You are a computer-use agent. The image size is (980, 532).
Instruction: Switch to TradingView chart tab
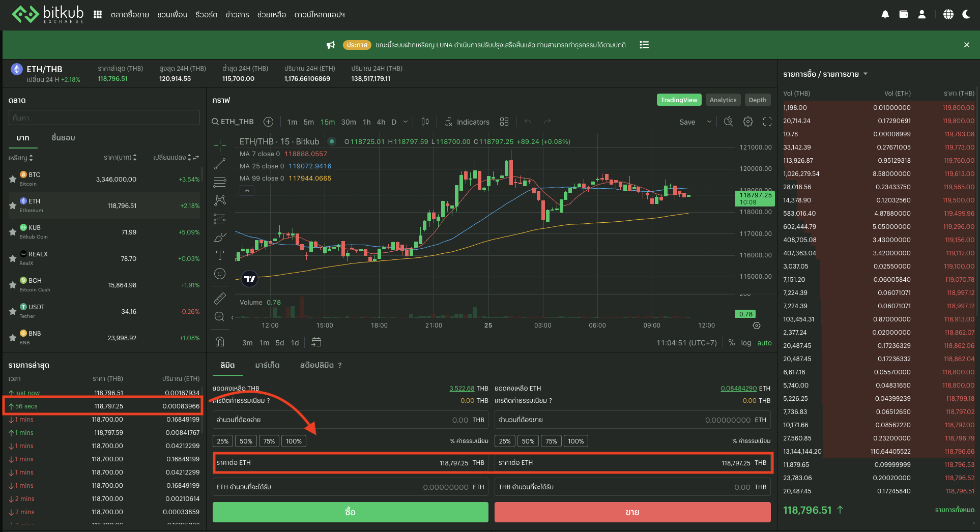679,100
